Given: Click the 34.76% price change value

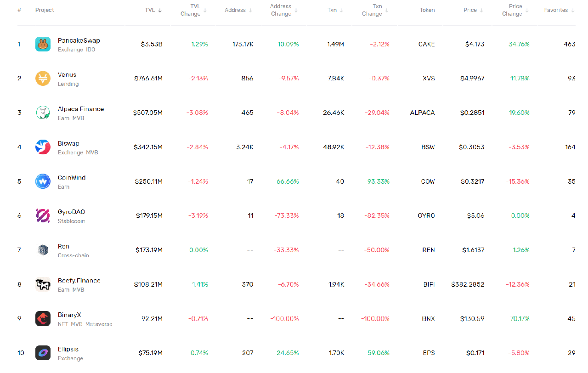Looking at the screenshot, I should 519,44.
